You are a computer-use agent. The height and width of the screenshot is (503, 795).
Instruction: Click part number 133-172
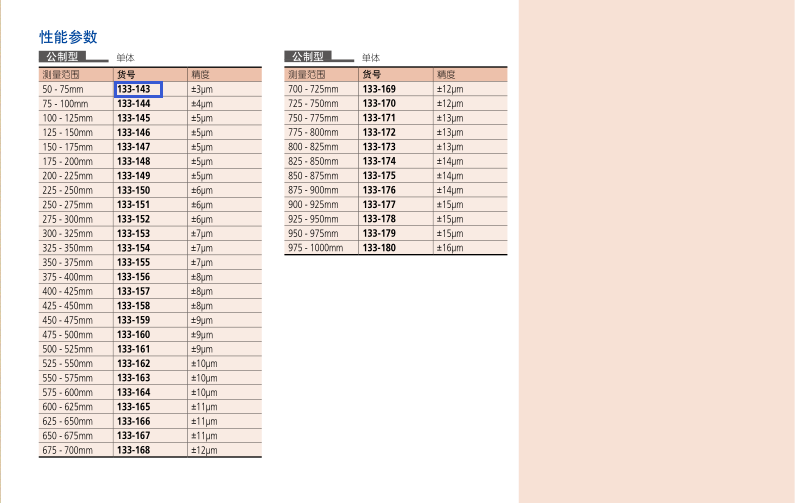[379, 132]
